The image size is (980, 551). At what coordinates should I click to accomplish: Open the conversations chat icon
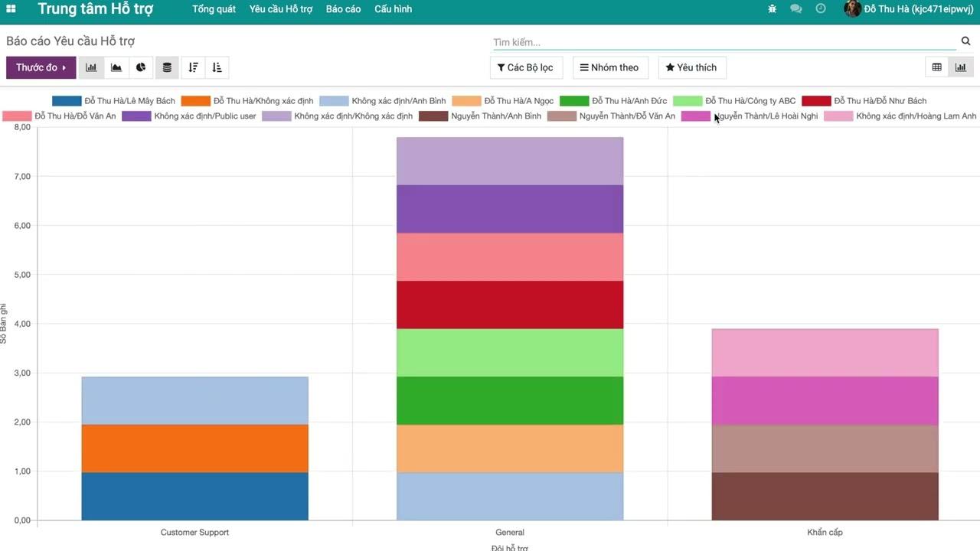pos(796,9)
